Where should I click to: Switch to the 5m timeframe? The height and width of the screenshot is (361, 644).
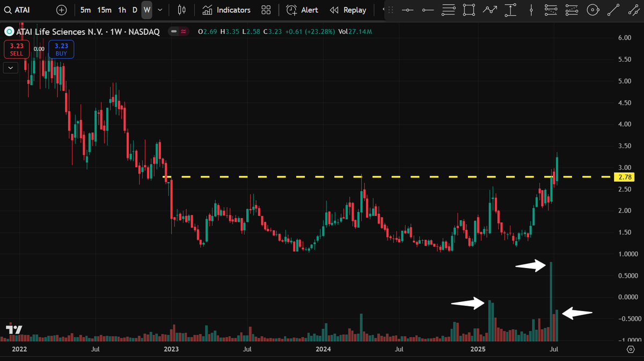click(85, 10)
